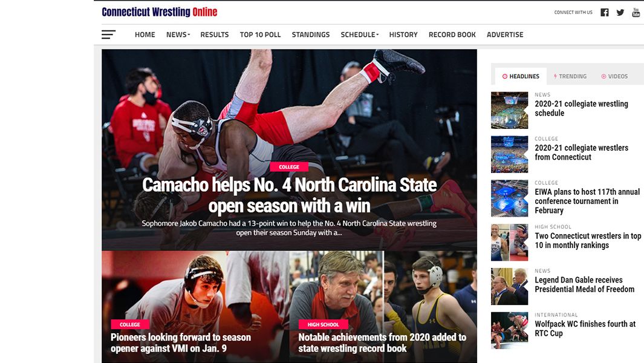Open the hamburger fly-out menu icon
The image size is (644, 363).
click(108, 34)
